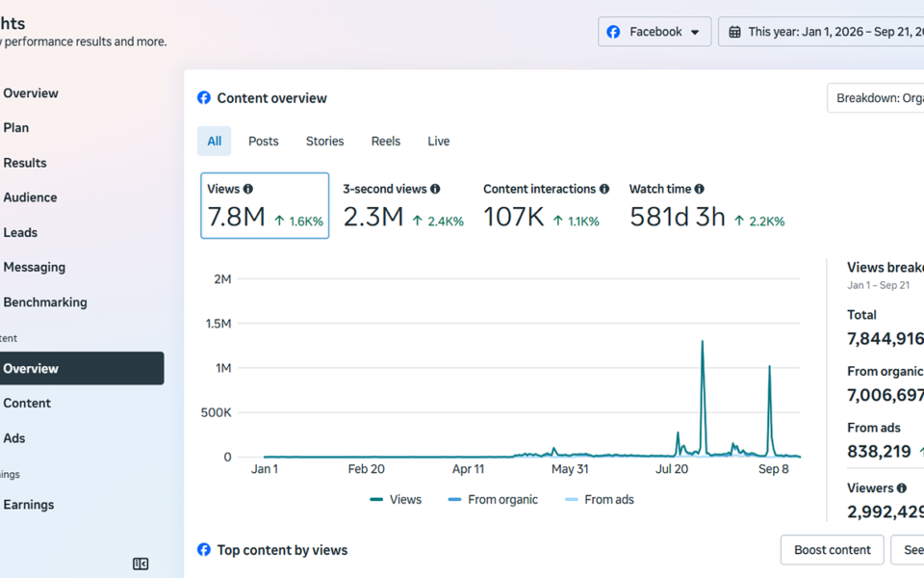Open Results in the sidebar
The width and height of the screenshot is (924, 578).
pos(25,163)
